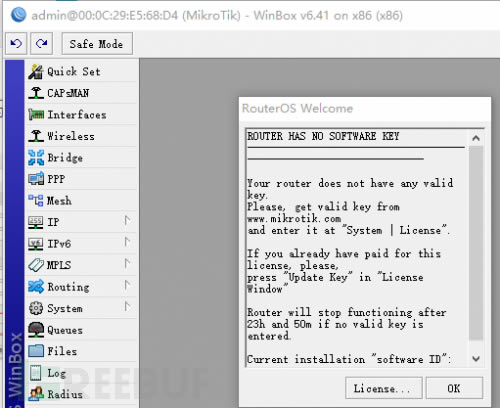The height and width of the screenshot is (408, 500).
Task: Click the Routing arrows icon
Action: [36, 287]
